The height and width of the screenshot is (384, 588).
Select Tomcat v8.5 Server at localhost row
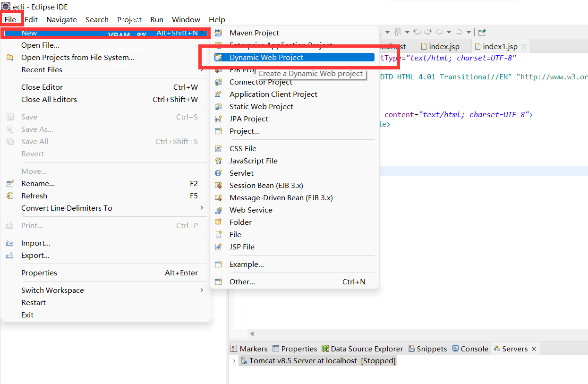tap(318, 361)
